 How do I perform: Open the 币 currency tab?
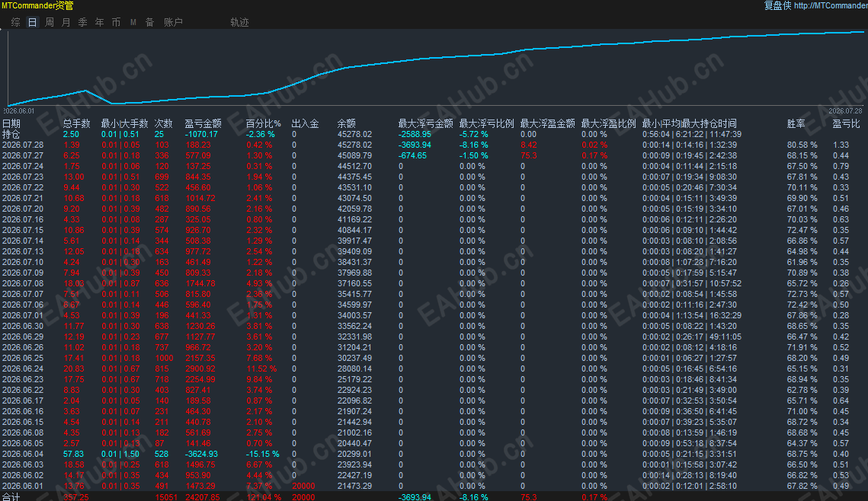116,22
